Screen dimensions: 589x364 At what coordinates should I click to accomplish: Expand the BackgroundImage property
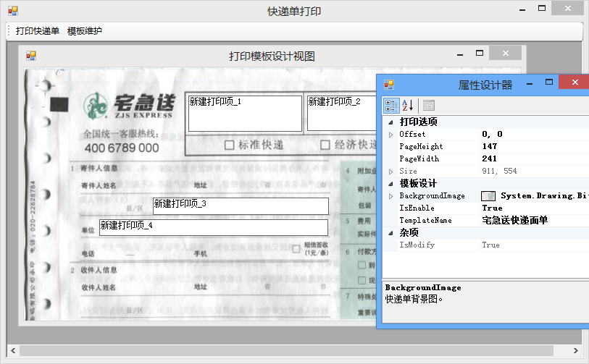[x=391, y=196]
